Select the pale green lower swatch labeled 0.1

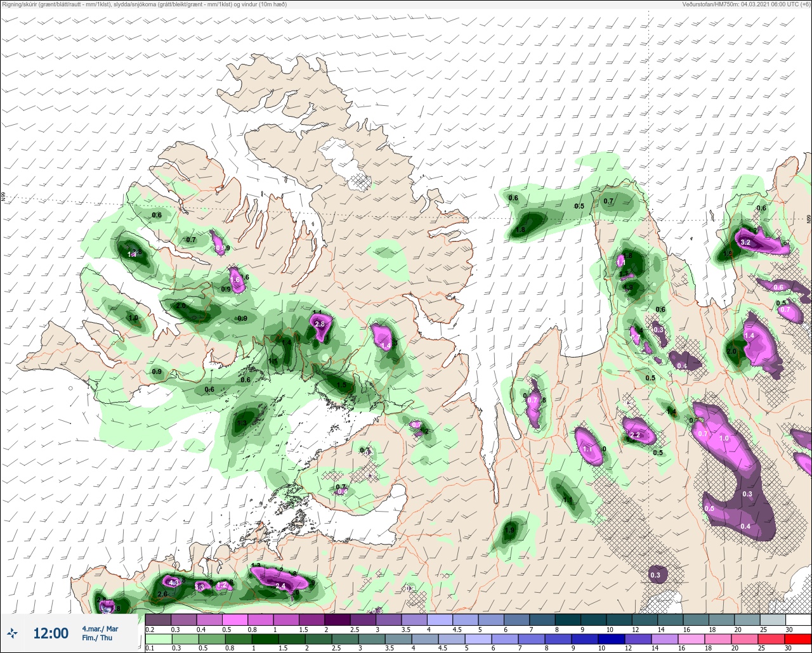[x=159, y=639]
